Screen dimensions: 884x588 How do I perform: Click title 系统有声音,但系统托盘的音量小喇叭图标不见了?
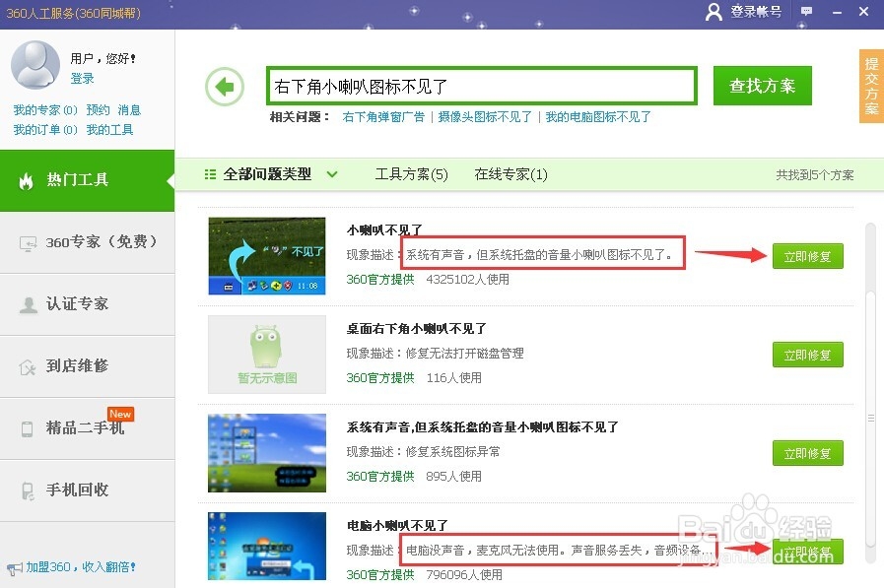tap(483, 426)
